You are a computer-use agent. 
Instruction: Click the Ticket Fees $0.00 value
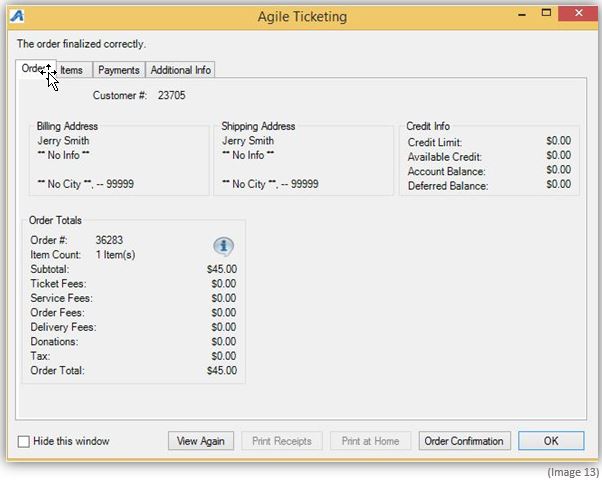point(224,284)
